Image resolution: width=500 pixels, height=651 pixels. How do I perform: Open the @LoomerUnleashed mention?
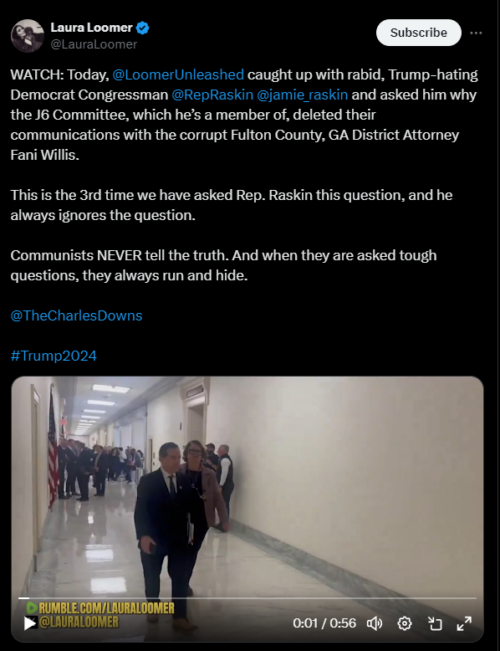[x=178, y=75]
